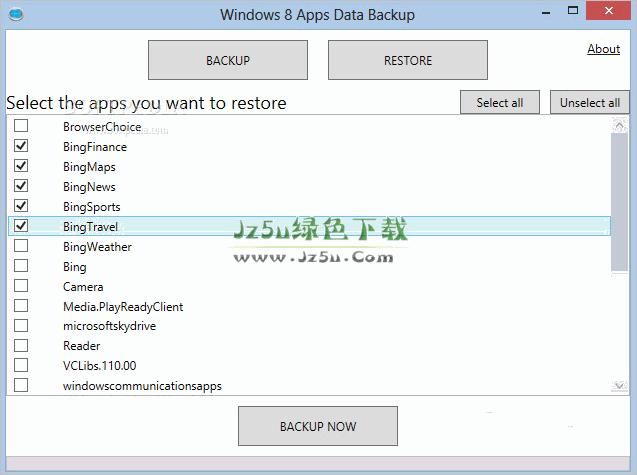This screenshot has height=475, width=637.
Task: Uncheck the BingTravel checkbox
Action: [x=21, y=226]
